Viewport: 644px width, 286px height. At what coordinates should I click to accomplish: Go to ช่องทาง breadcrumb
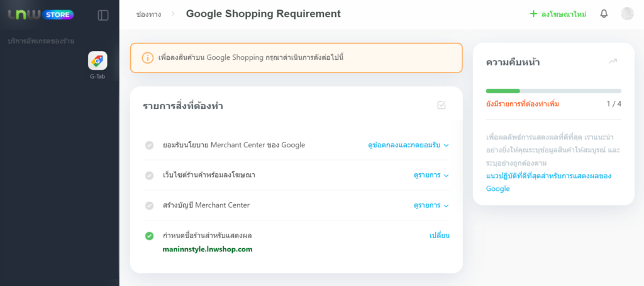148,14
